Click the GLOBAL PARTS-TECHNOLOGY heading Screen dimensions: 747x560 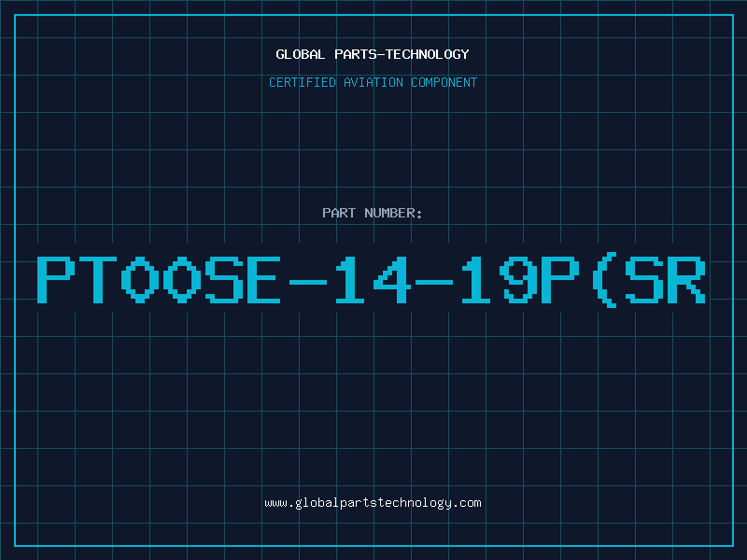(x=373, y=54)
